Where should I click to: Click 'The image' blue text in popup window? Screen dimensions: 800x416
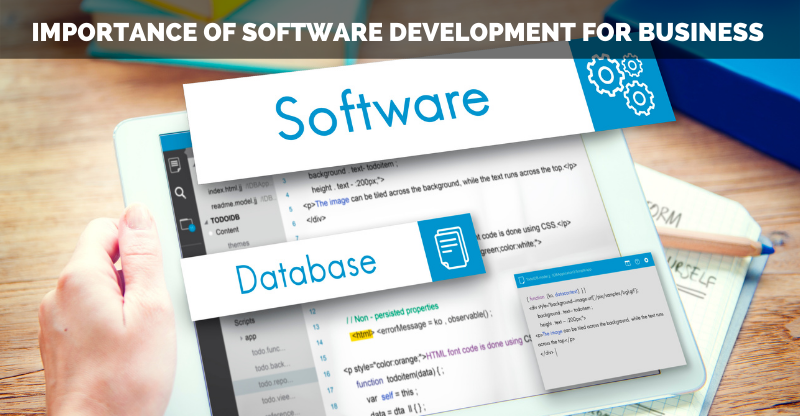point(551,333)
